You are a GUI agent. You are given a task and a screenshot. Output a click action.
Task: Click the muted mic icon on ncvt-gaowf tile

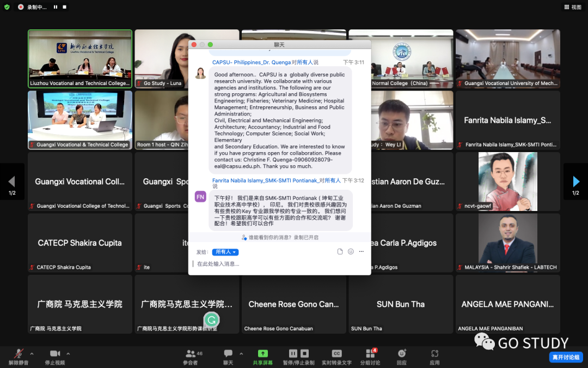tap(460, 206)
